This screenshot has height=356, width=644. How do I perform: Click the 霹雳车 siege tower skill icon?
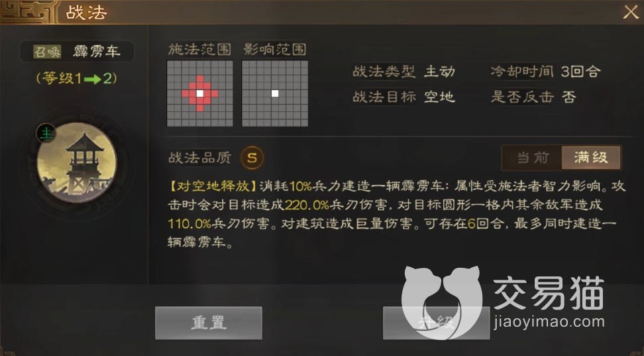(77, 163)
